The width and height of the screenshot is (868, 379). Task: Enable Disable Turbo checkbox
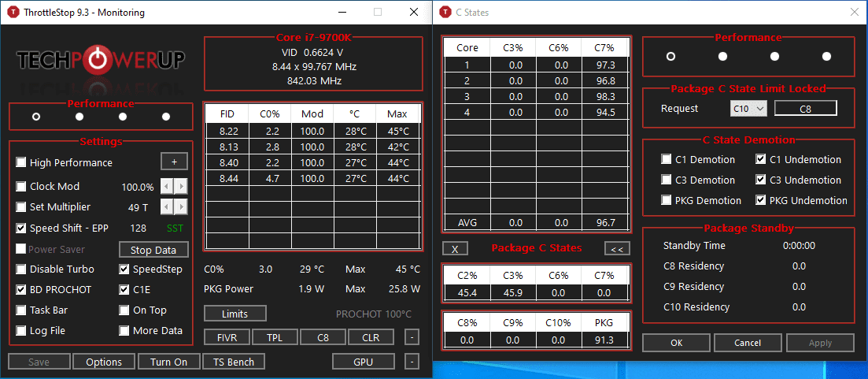coord(21,269)
